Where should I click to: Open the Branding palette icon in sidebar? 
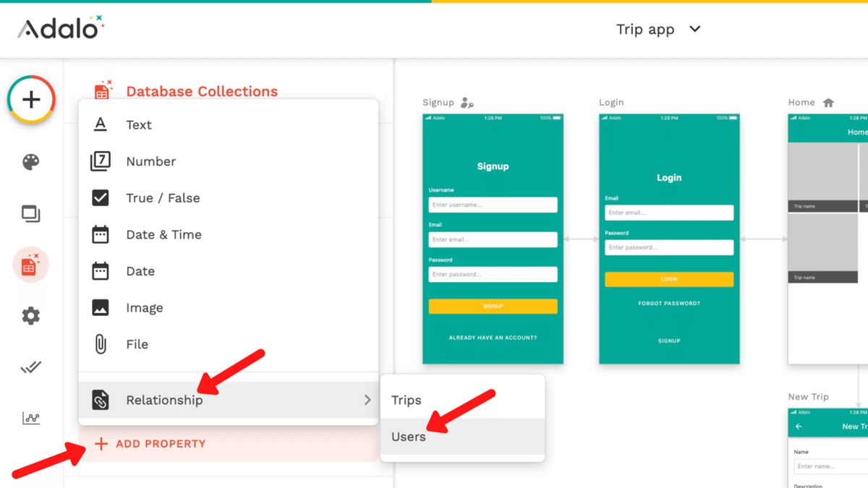[30, 162]
